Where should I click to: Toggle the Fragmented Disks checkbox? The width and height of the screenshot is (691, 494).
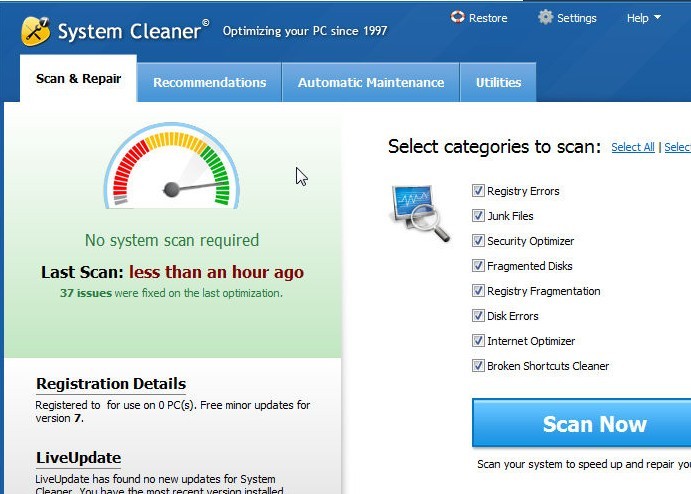click(478, 266)
